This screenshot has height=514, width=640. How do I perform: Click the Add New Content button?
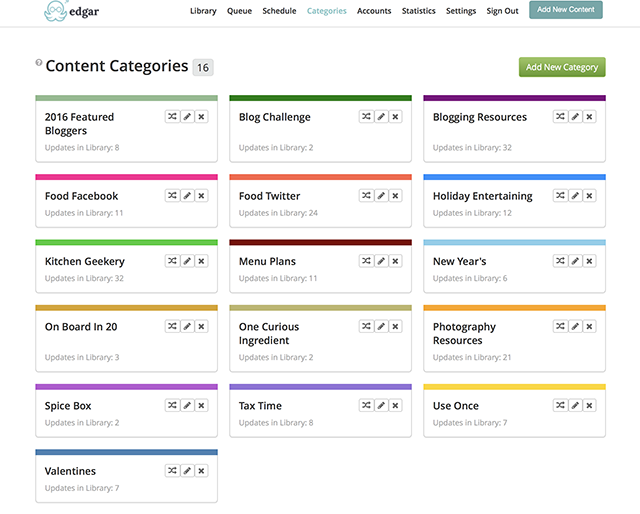pyautogui.click(x=565, y=10)
